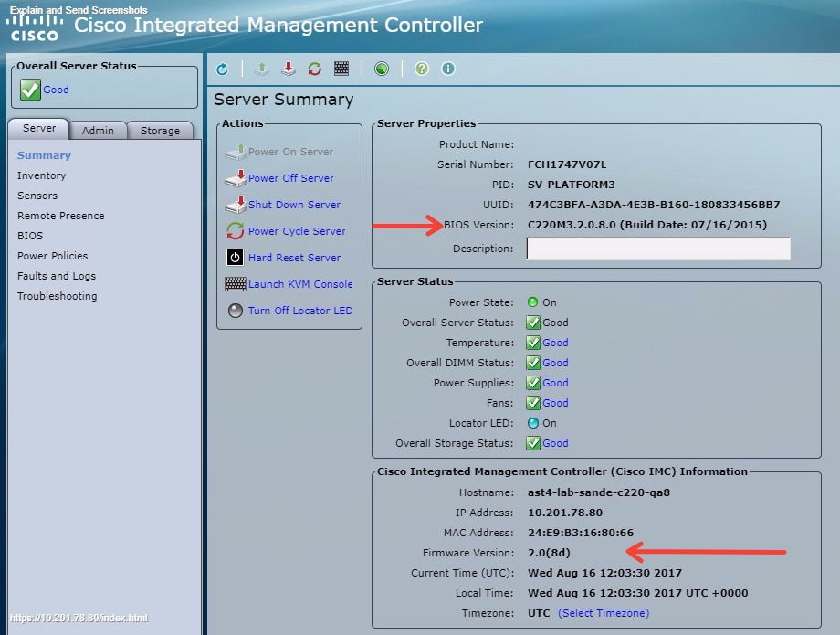Open KVM console using the keyboard toolbar icon
Screen dimensions: 840x635
pos(341,68)
